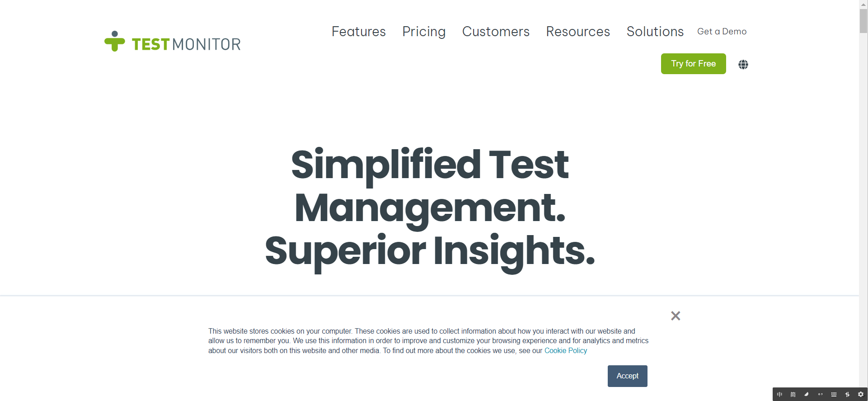Accept the cookies

point(628,376)
